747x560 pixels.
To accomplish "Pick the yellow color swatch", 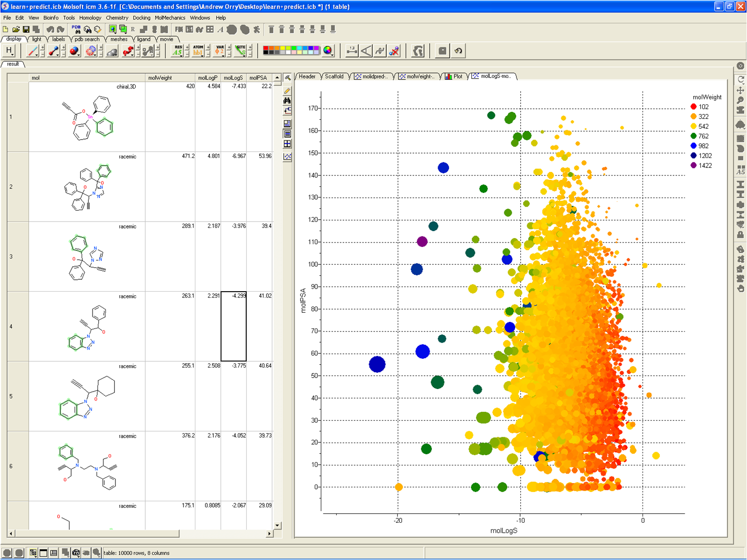I will (x=283, y=49).
